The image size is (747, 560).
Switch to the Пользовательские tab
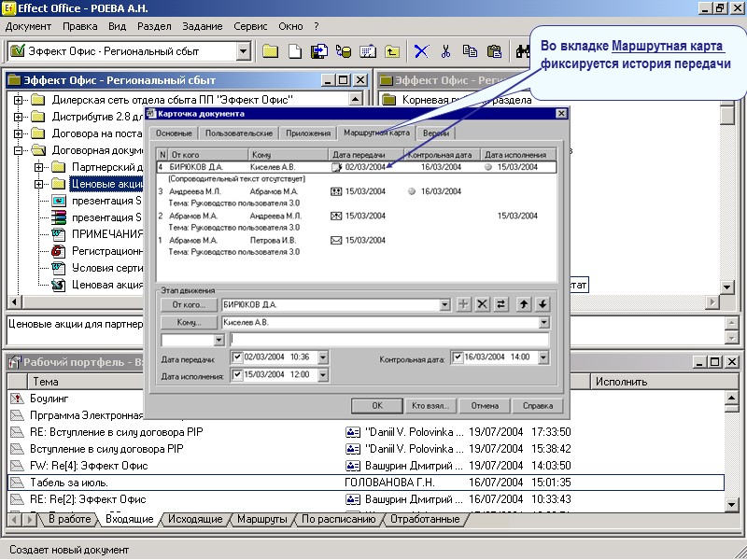click(x=239, y=133)
